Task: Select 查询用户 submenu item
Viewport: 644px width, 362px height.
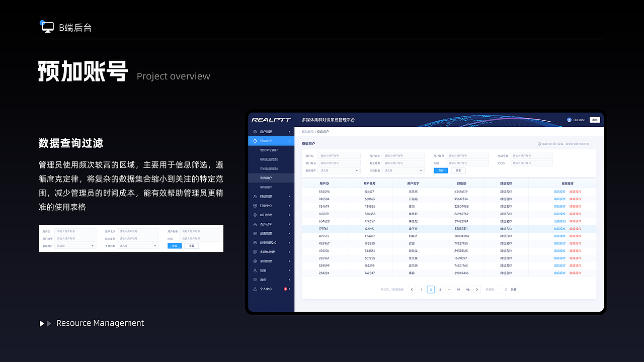Action: (x=271, y=178)
